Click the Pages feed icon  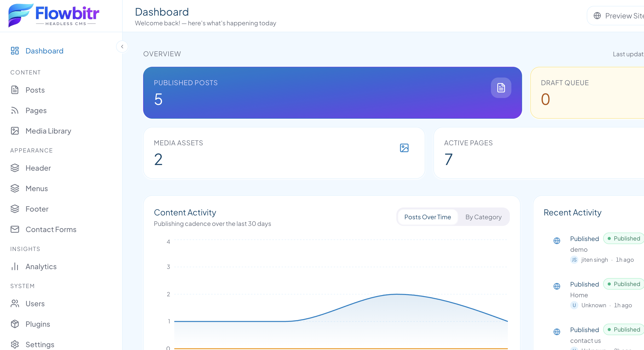click(15, 110)
